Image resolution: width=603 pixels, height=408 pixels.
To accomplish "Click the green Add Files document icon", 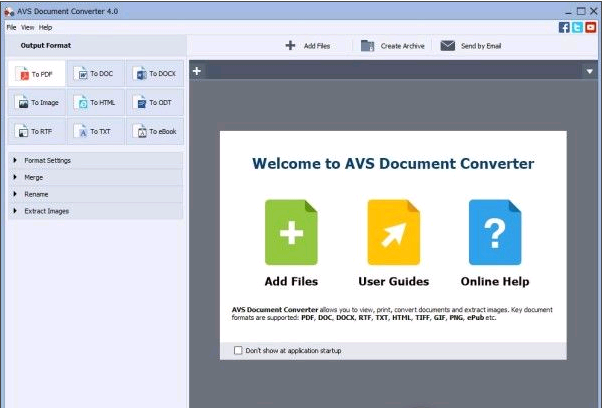I will 291,232.
